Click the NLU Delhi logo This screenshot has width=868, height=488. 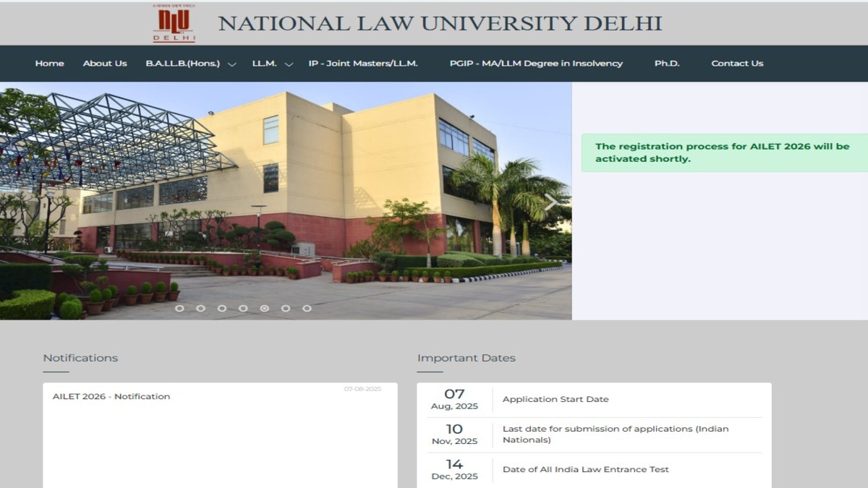point(174,24)
